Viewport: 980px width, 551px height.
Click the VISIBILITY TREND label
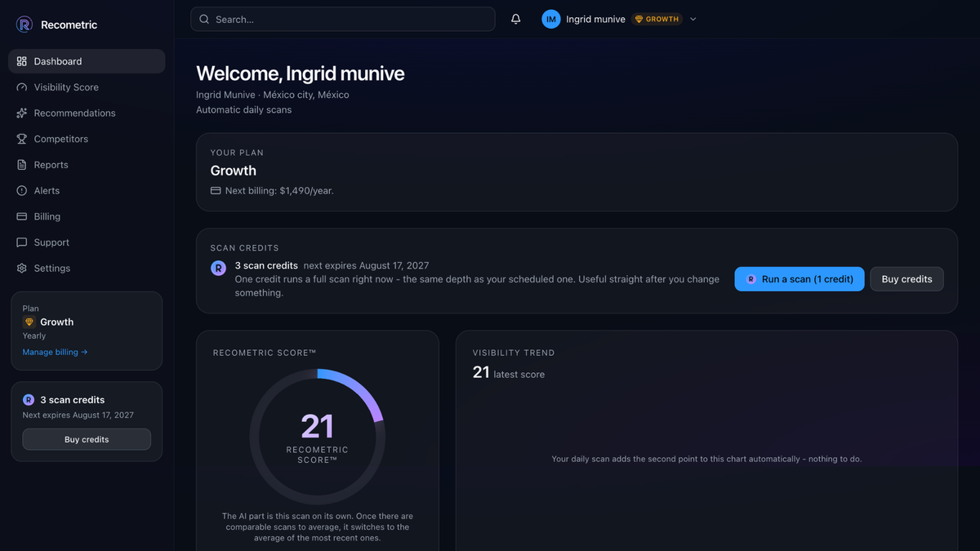point(514,353)
